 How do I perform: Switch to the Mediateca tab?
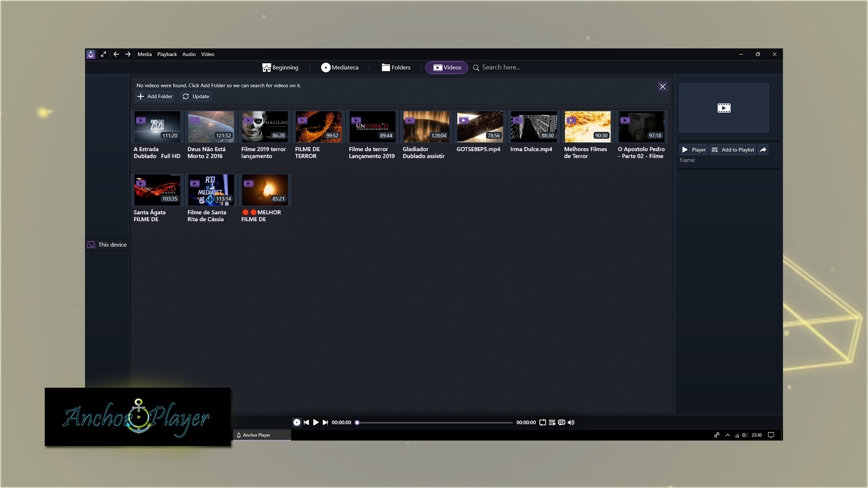point(340,67)
